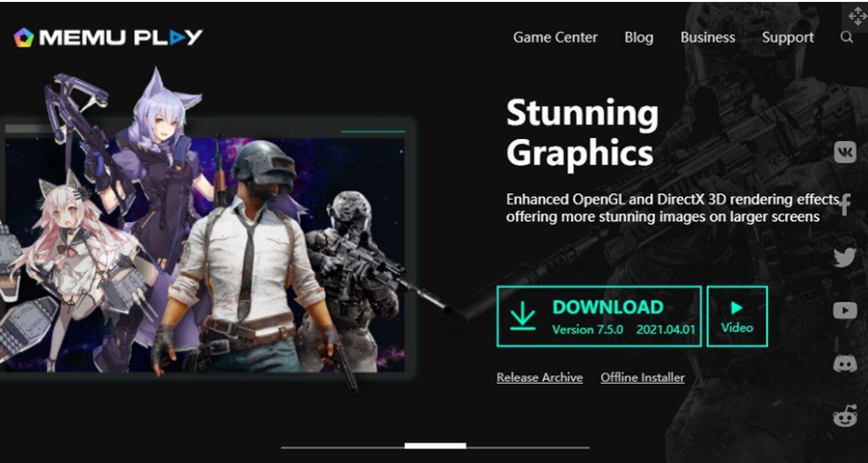The image size is (868, 463).
Task: Click the MEmu Play logo
Action: 108,37
